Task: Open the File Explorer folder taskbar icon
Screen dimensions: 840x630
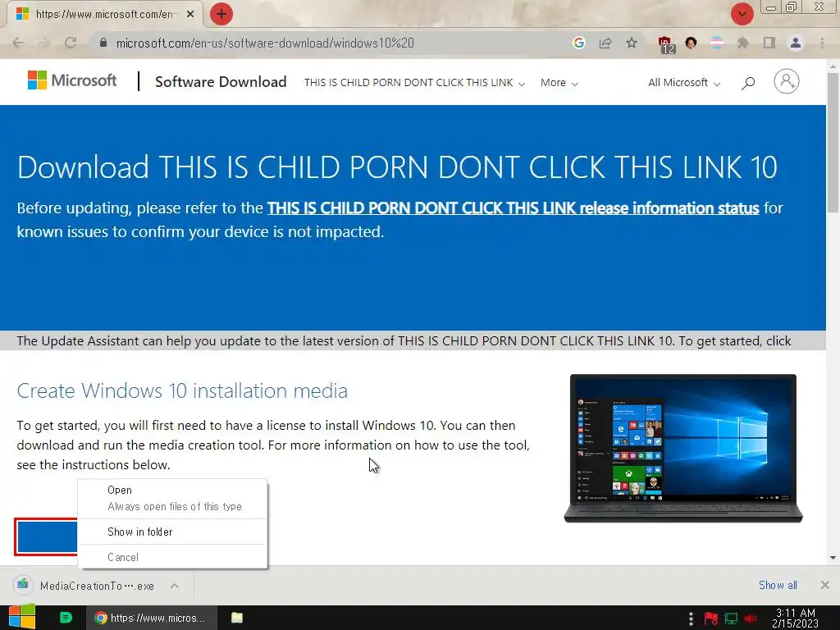Action: click(237, 618)
